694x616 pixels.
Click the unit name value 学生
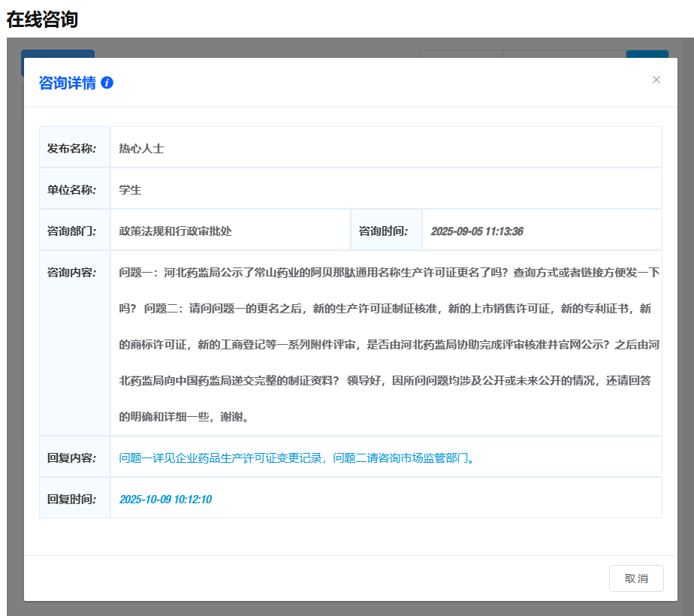pyautogui.click(x=130, y=190)
